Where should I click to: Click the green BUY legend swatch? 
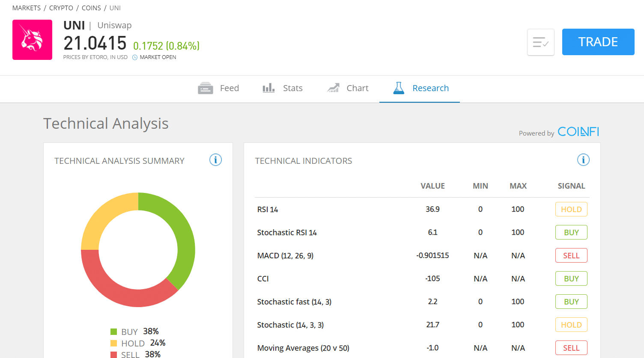pos(113,331)
